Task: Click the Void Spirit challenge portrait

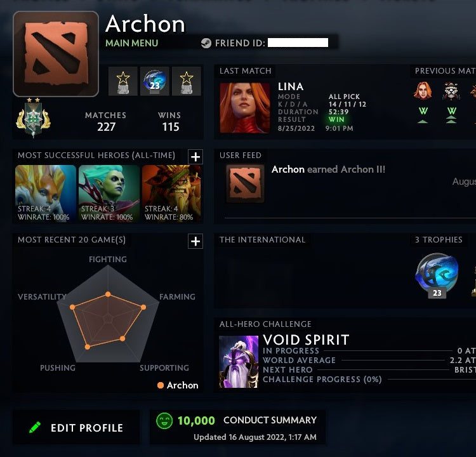Action: [x=239, y=361]
